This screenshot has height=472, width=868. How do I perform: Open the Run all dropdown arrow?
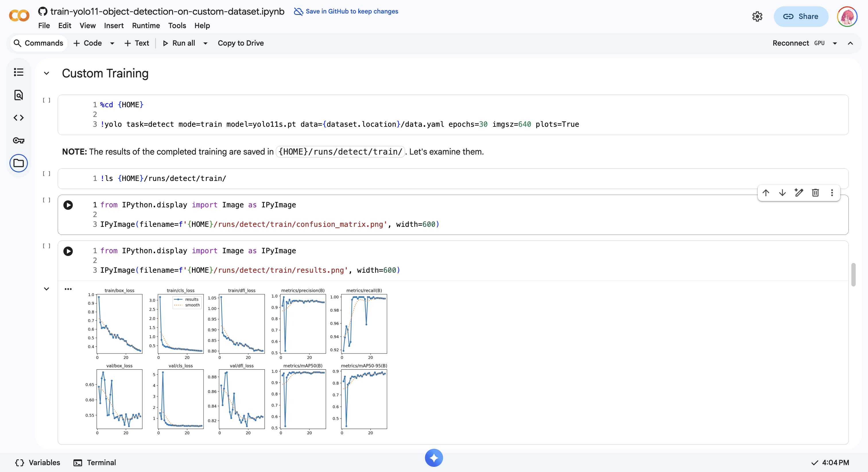[x=205, y=43]
